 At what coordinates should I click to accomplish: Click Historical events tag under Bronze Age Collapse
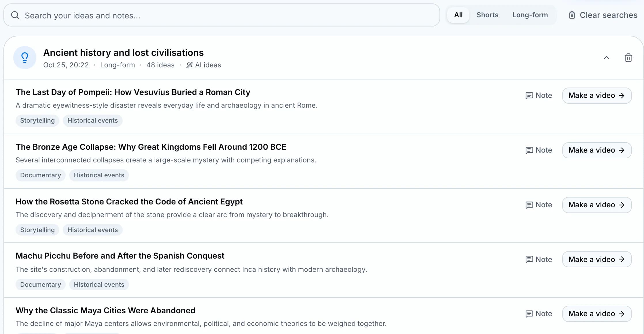tap(99, 175)
